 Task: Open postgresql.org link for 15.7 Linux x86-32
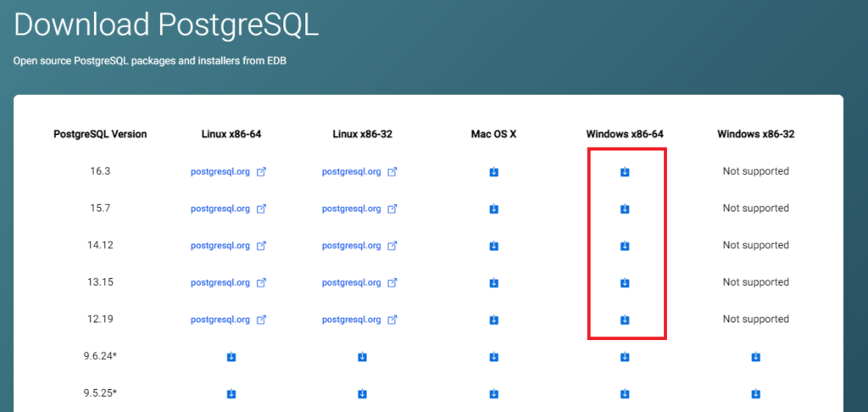tap(359, 209)
